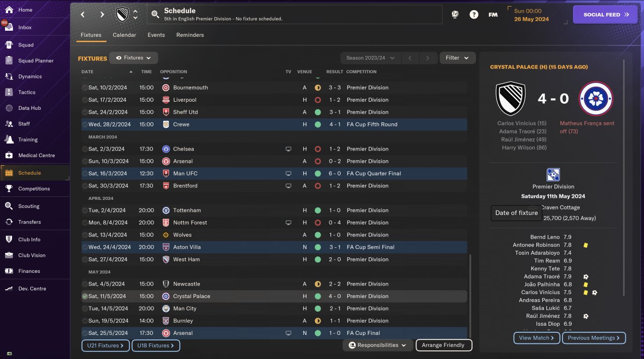Viewport: 644px width, 359px height.
Task: Toggle the check circle for Tottenham row
Action: 85,210
